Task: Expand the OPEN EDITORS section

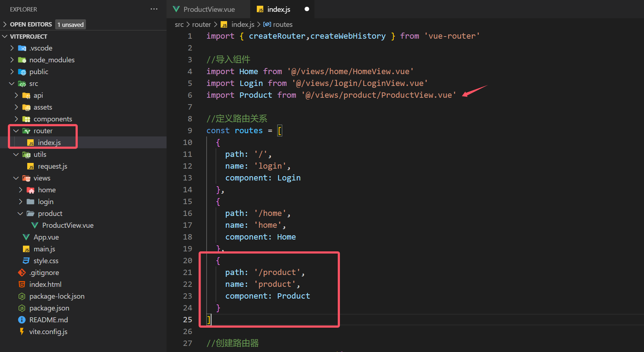Action: (x=5, y=24)
